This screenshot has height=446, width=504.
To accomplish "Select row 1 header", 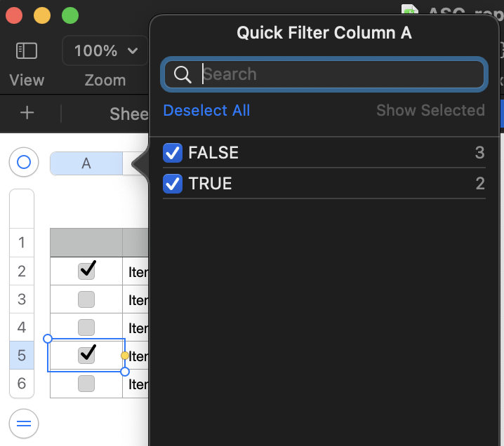I will [x=22, y=243].
